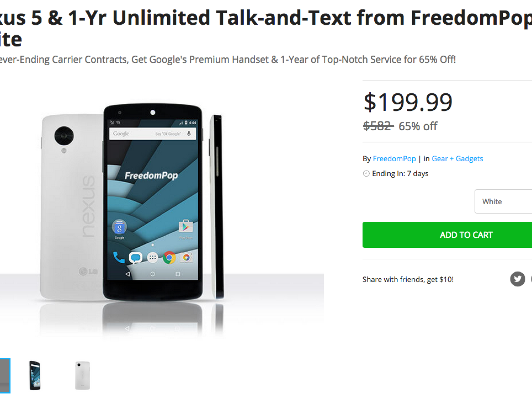Click the microphone icon in the Google search bar
Viewport: 532px width, 399px height.
189,134
